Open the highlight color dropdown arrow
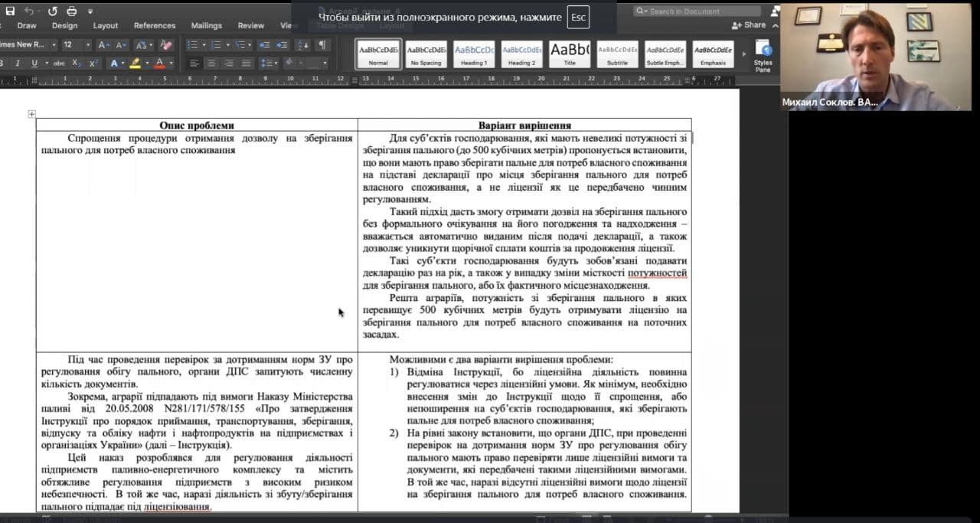This screenshot has height=523, width=980. 147,63
